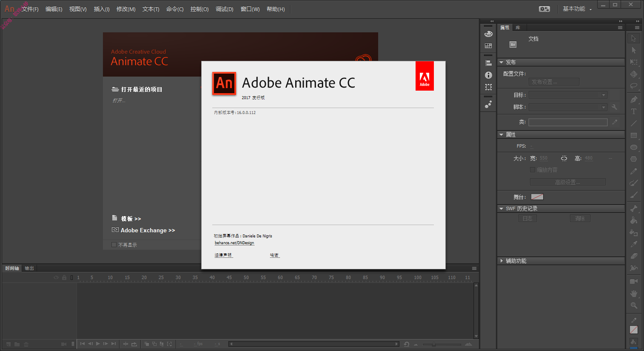Select the Free Transform tool
Screen dimensions: 644x351
tap(634, 62)
